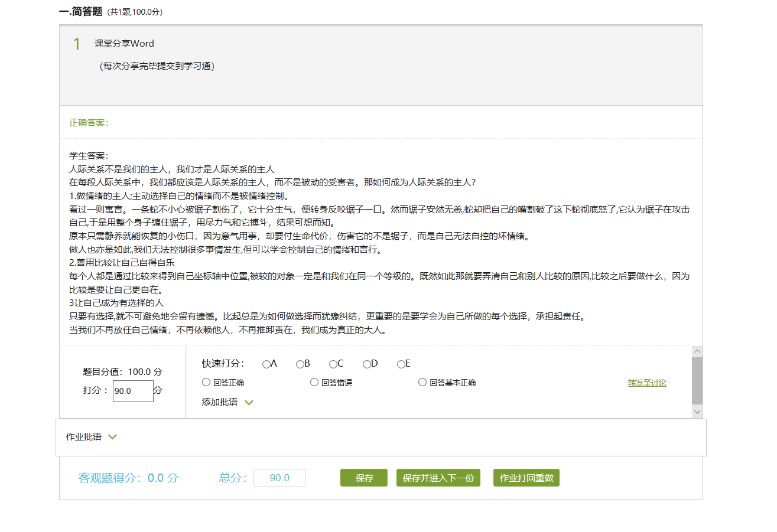Mark answer as 回答正确
Screen dimensions: 777x532
coord(206,383)
